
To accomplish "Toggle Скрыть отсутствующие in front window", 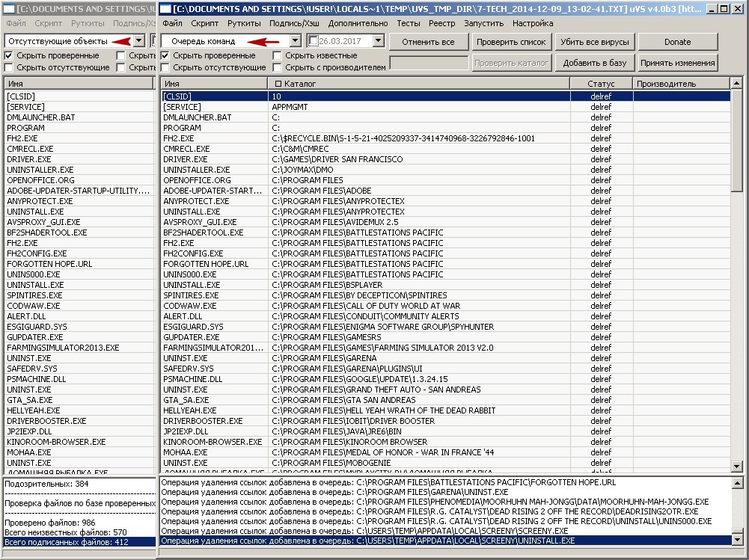I will 165,67.
